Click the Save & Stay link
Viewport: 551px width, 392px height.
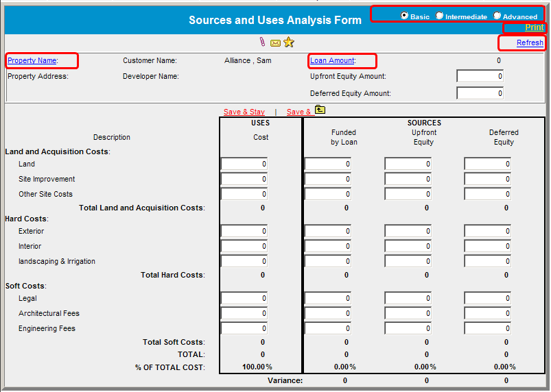tap(244, 112)
